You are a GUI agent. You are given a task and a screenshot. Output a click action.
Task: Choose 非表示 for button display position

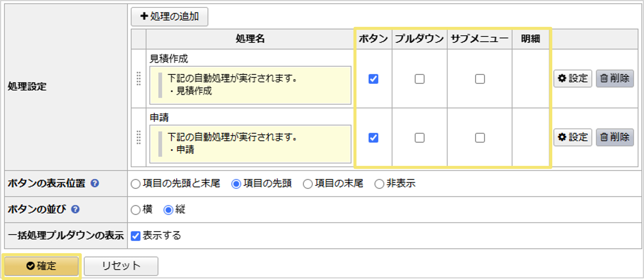(379, 184)
